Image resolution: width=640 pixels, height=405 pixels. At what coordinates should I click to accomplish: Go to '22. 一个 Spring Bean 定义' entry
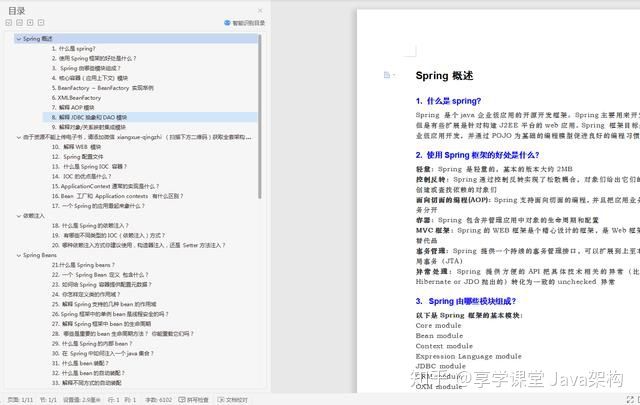100,275
